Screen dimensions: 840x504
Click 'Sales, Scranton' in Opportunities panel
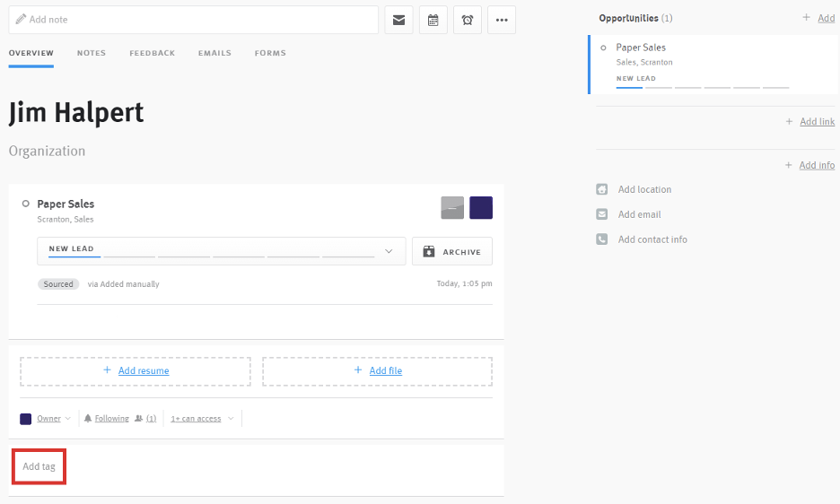click(644, 62)
